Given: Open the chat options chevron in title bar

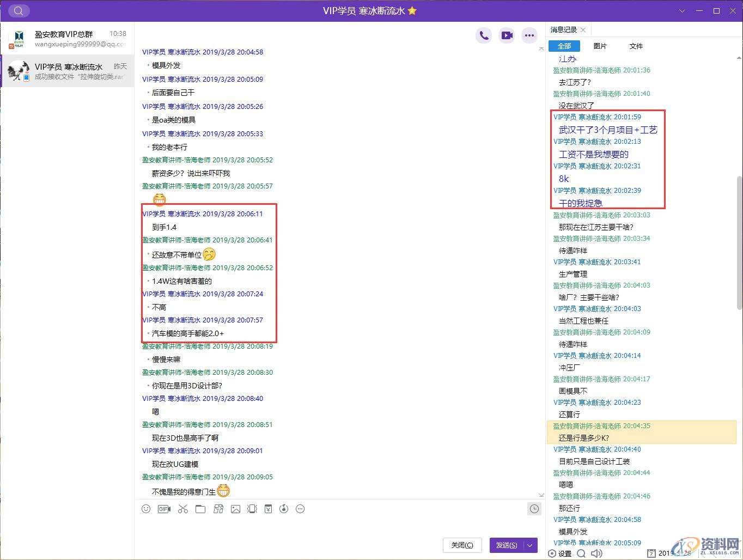Looking at the screenshot, I should click(x=683, y=11).
